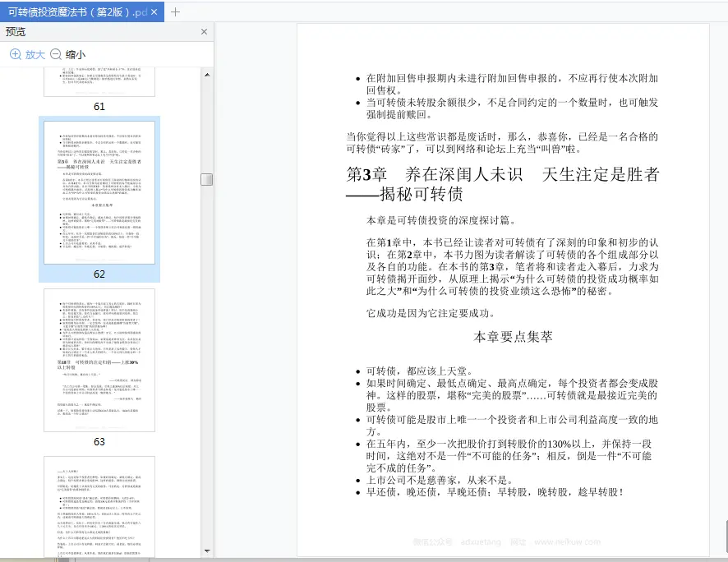Click the line 它成功是因为它注定要成功
Viewport: 728px width, 562px height.
(431, 313)
